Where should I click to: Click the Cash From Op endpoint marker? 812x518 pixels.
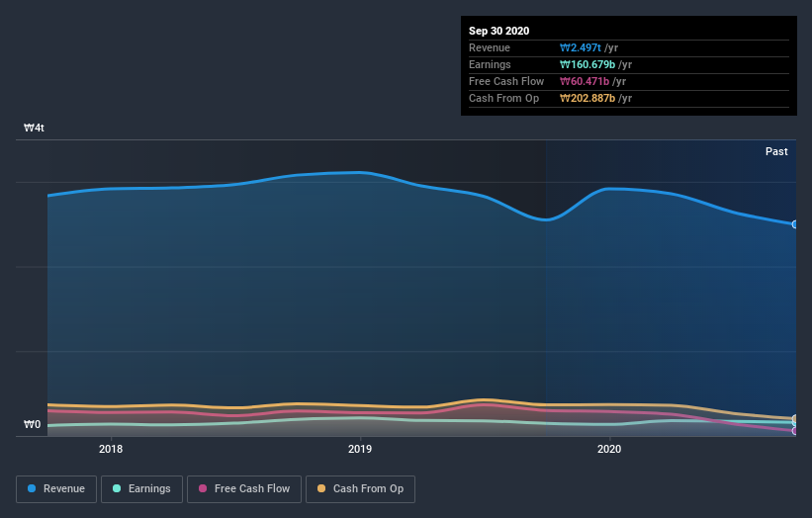pyautogui.click(x=795, y=418)
